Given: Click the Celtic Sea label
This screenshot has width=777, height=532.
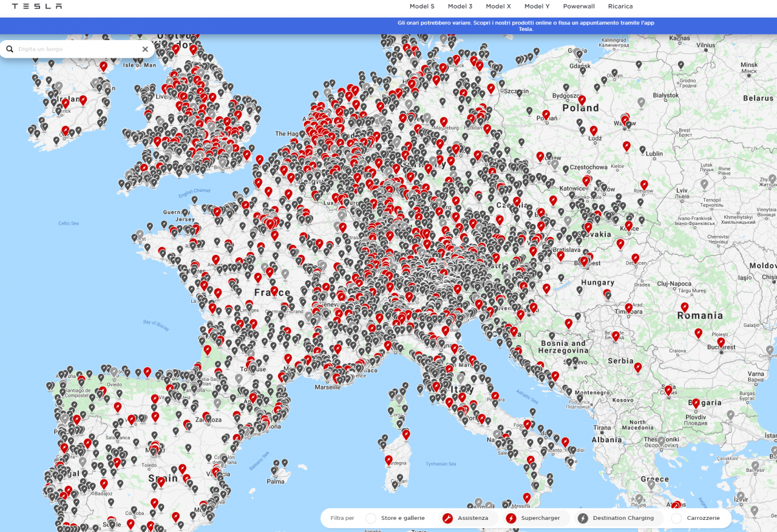Looking at the screenshot, I should (69, 223).
